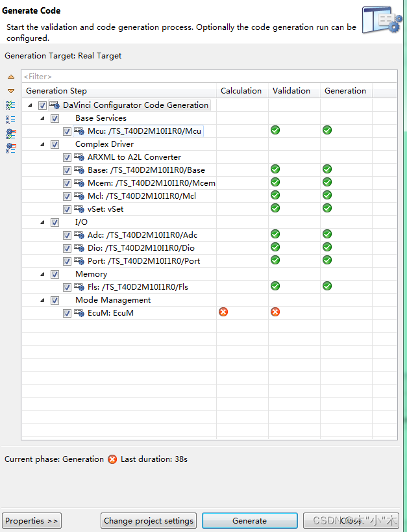Click the vSet generator icon
Viewport: 407px width, 532px height.
[x=79, y=209]
